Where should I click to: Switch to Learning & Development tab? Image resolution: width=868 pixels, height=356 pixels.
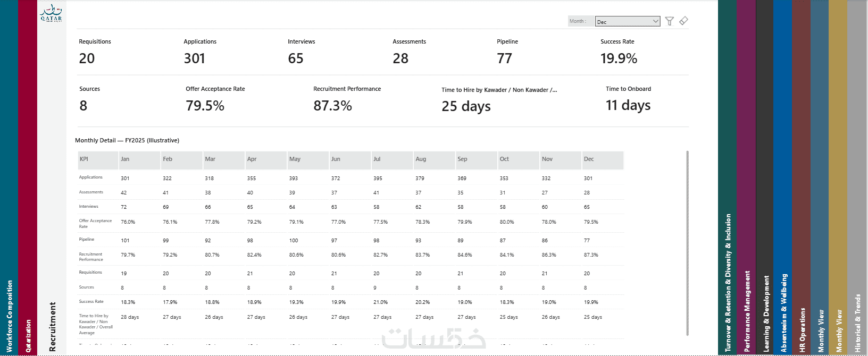click(x=765, y=178)
